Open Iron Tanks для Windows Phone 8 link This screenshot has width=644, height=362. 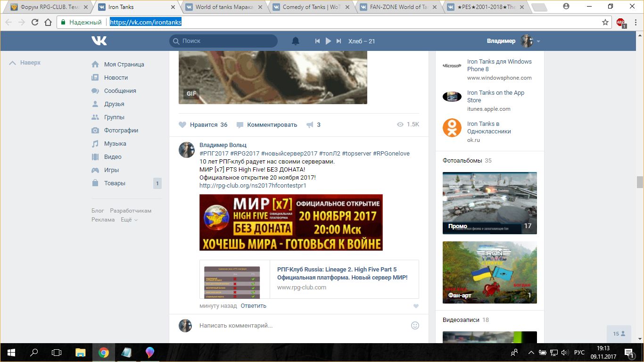(x=499, y=66)
